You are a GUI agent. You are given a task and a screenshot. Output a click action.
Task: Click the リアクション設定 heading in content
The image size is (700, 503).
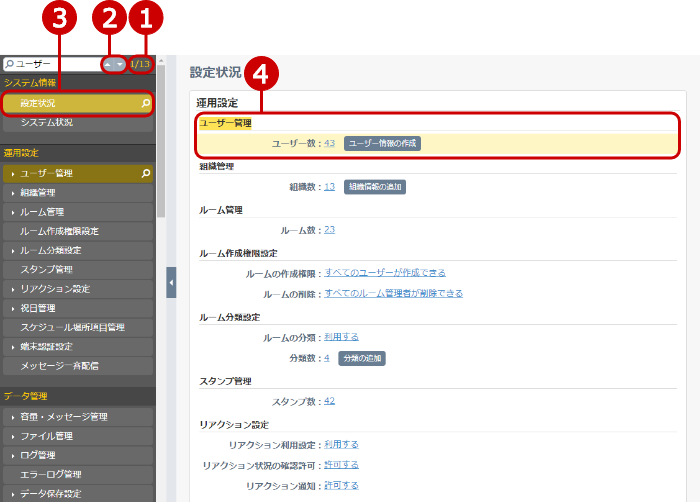point(234,424)
